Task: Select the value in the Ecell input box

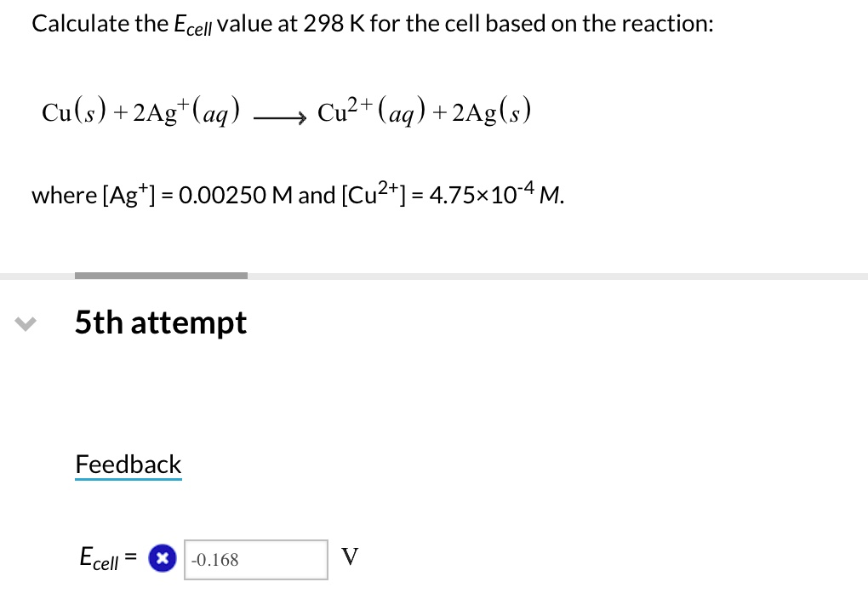Action: [255, 559]
